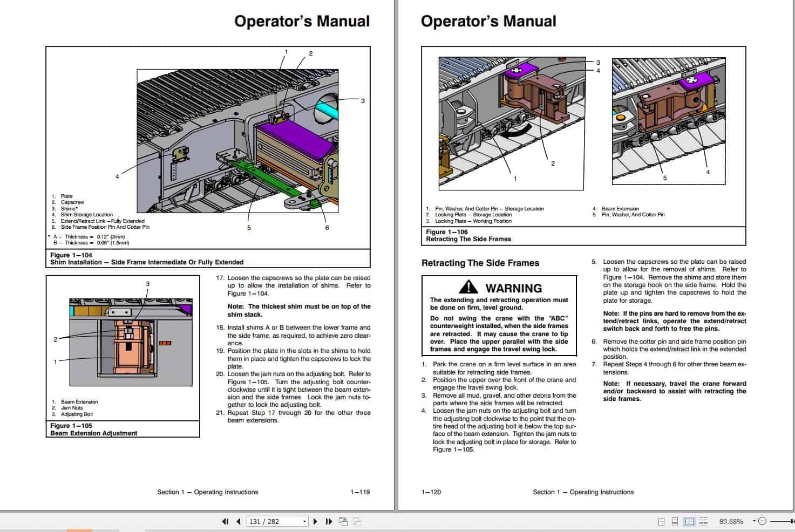Advance to next page with right arrow icon

[316, 521]
